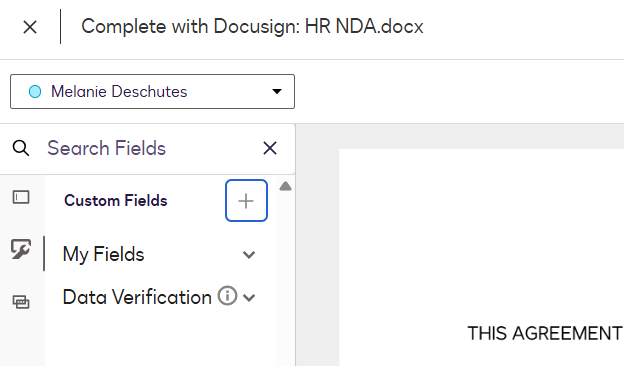
Task: Close the Complete with Docusign dialog
Action: pos(30,27)
